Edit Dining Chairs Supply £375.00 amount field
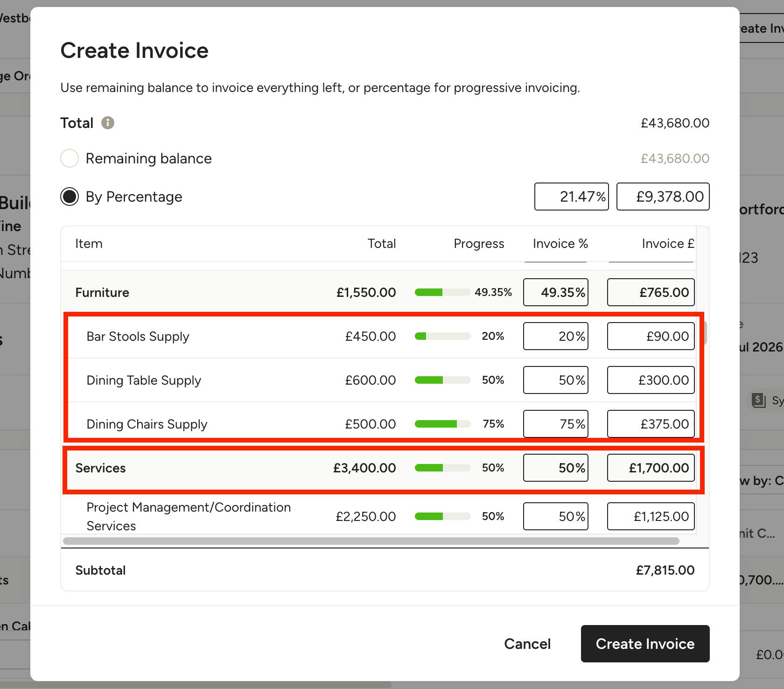This screenshot has height=689, width=784. [x=651, y=424]
